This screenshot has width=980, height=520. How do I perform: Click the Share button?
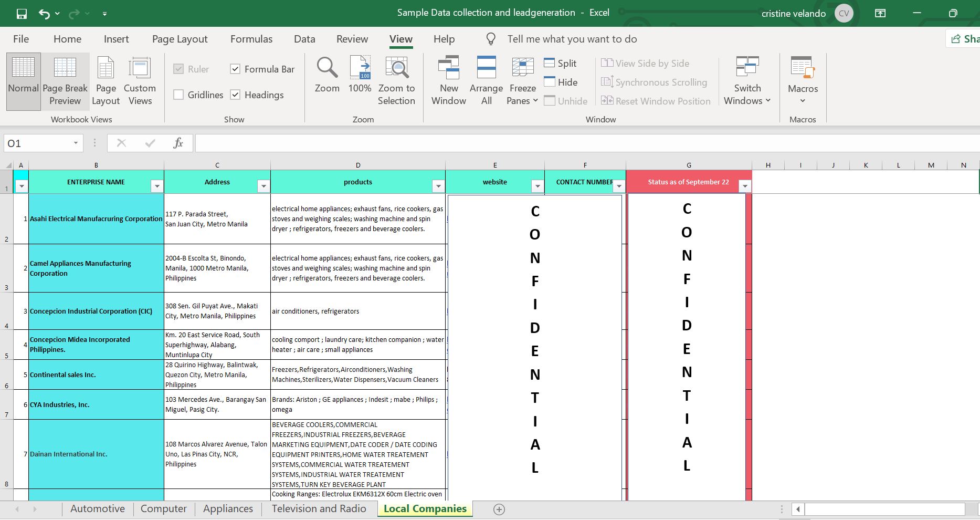[x=965, y=39]
